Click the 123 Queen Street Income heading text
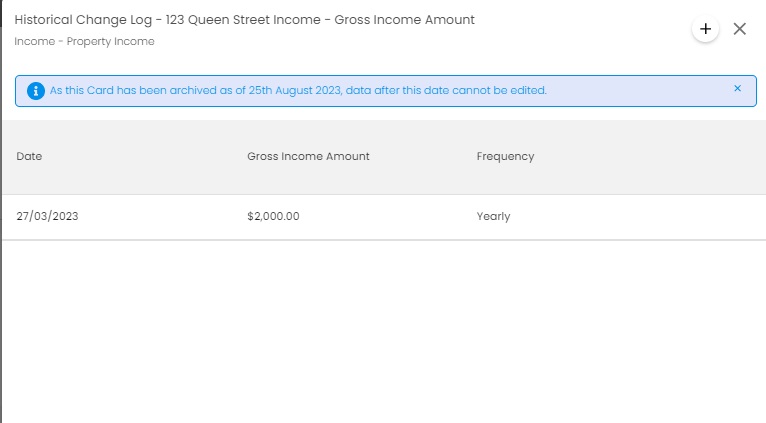The width and height of the screenshot is (766, 423). click(243, 20)
